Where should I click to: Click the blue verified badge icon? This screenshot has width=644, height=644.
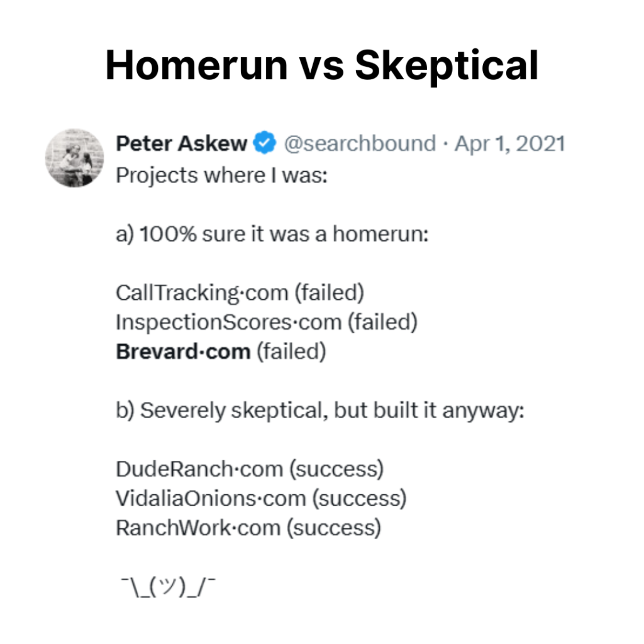coord(265,143)
